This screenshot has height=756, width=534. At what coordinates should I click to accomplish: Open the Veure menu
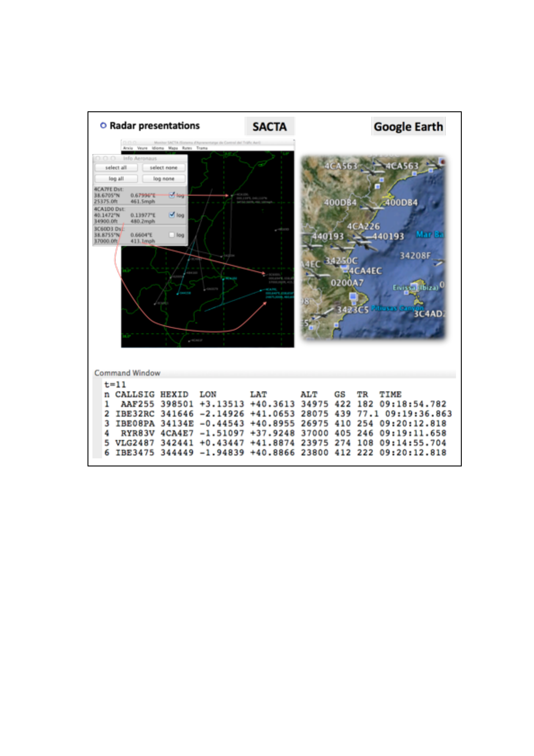pos(142,148)
